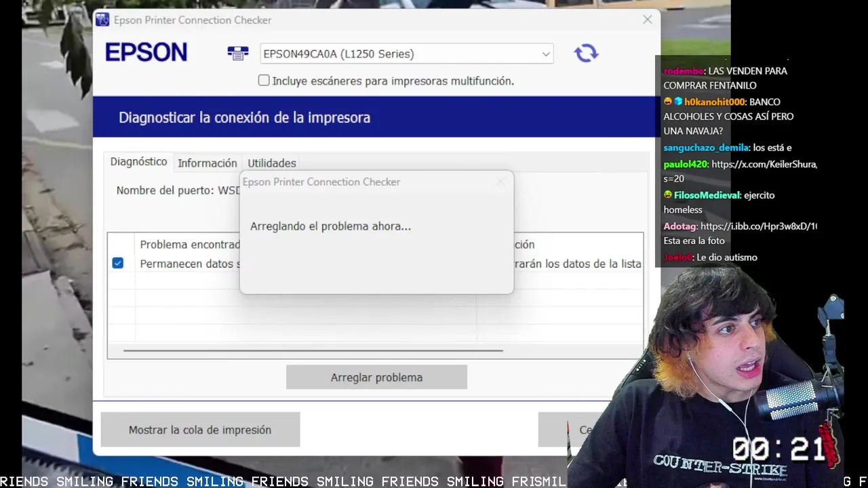
Task: Uncheck the 'Permanecen datos' problem row checkbox
Action: [x=118, y=263]
